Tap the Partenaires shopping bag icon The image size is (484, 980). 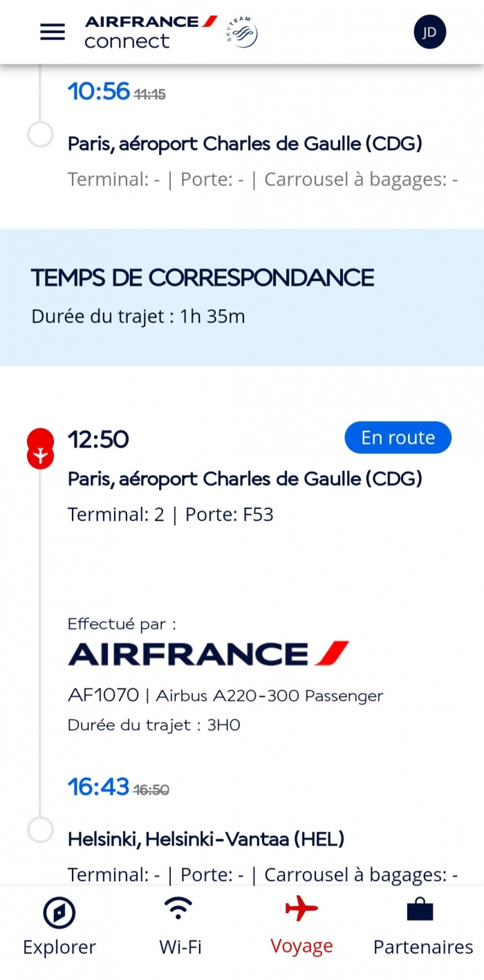[420, 909]
